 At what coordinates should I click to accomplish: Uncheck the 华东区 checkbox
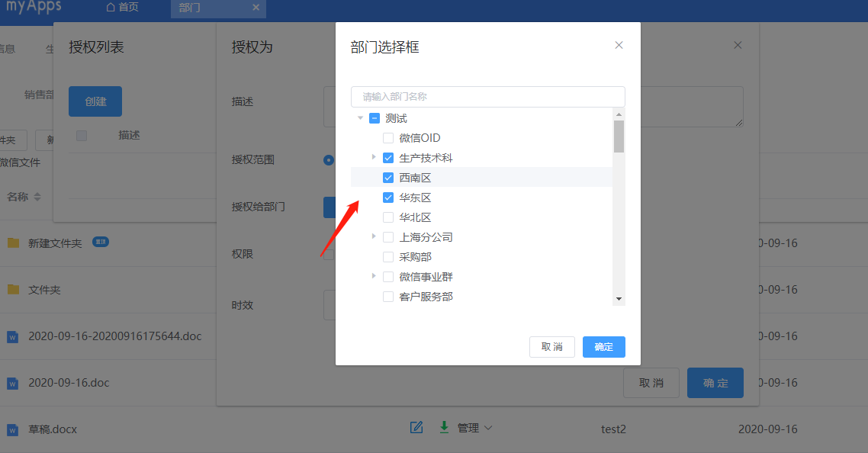pyautogui.click(x=388, y=198)
